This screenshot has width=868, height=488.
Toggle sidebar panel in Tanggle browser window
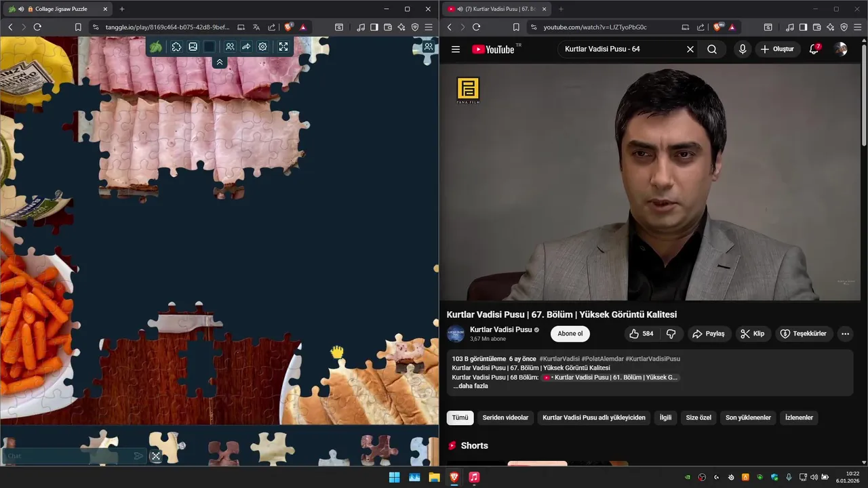pyautogui.click(x=374, y=27)
